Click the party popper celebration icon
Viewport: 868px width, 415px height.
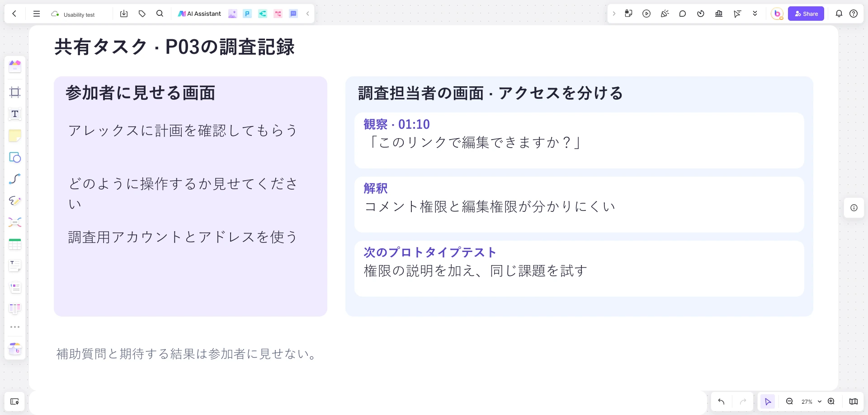pyautogui.click(x=665, y=14)
